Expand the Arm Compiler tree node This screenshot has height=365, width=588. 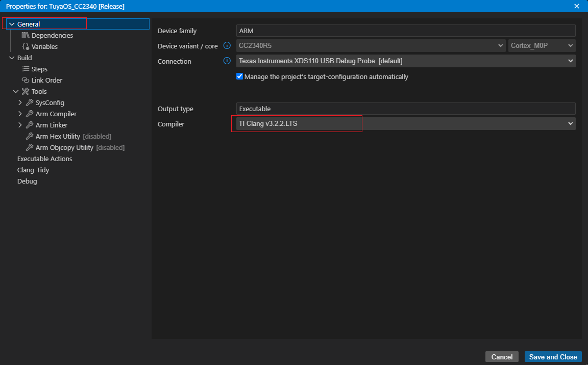(20, 114)
